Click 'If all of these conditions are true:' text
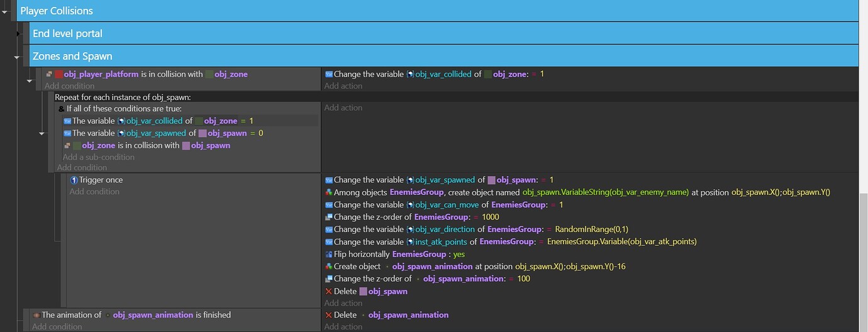 point(124,109)
